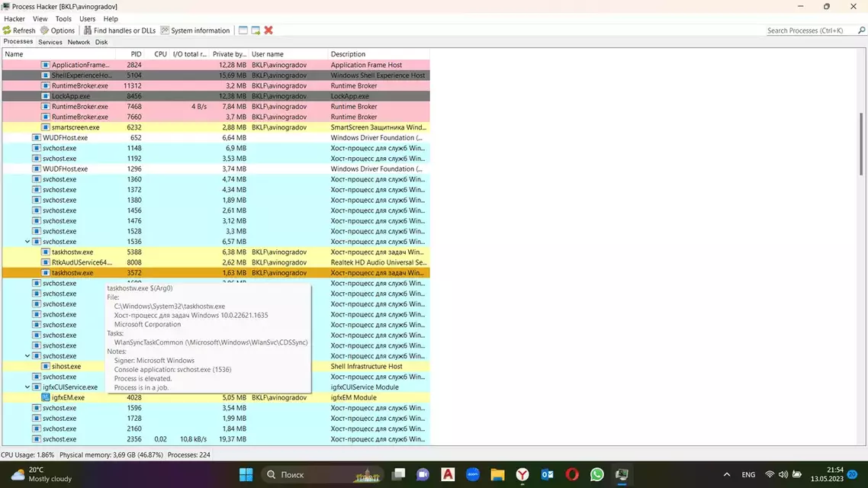Select svchost.exe with PID 2356
Screen dimensions: 868x488
click(216, 439)
